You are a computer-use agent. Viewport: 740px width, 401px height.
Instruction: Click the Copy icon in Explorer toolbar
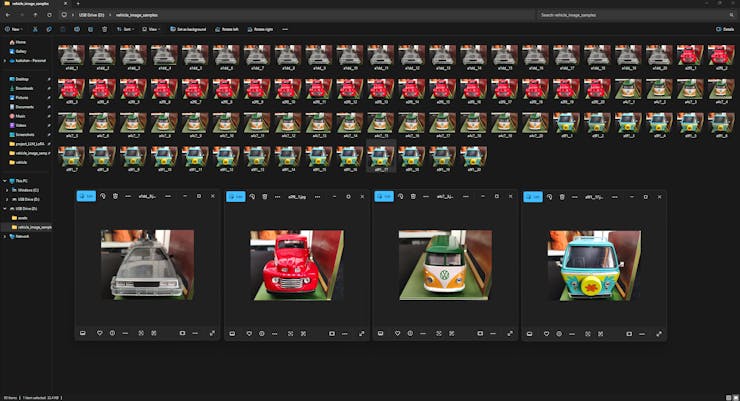49,29
